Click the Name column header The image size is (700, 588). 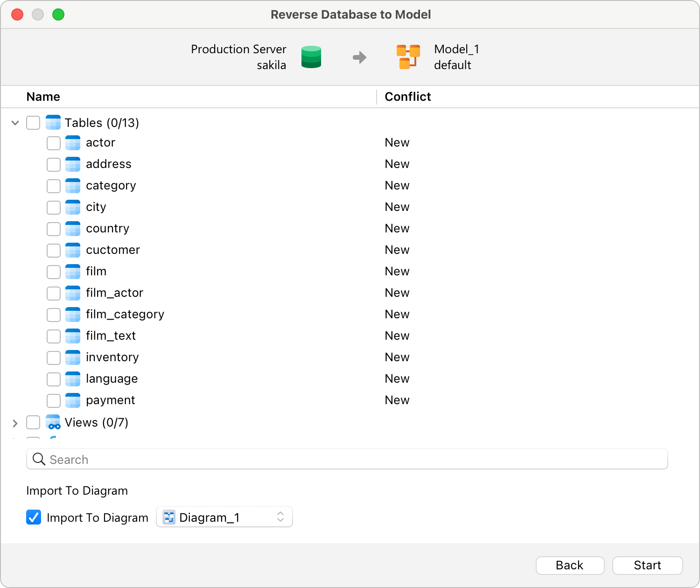[43, 96]
